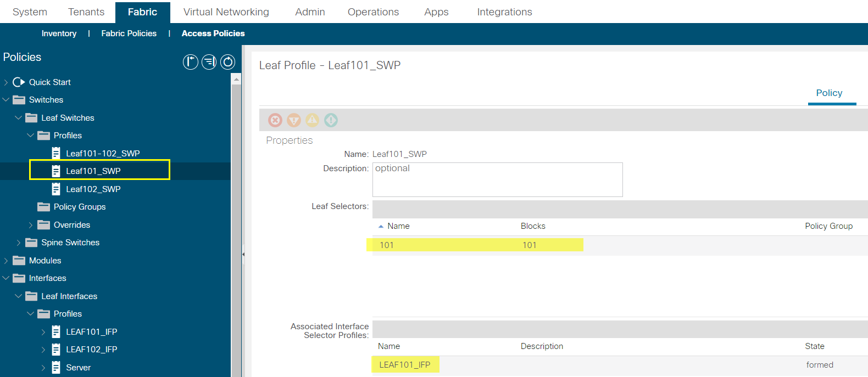Viewport: 868px width, 377px height.
Task: Collapse the Leaf Switches node
Action: (18, 117)
